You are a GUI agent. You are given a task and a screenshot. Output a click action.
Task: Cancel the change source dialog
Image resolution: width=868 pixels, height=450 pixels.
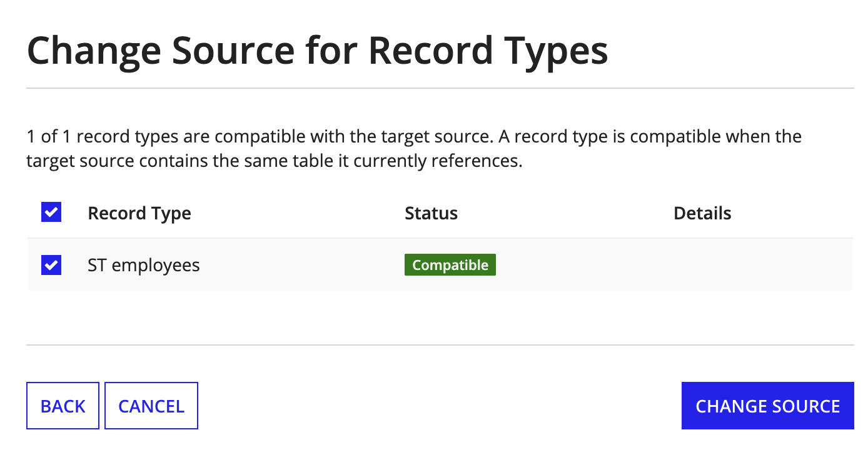click(151, 406)
